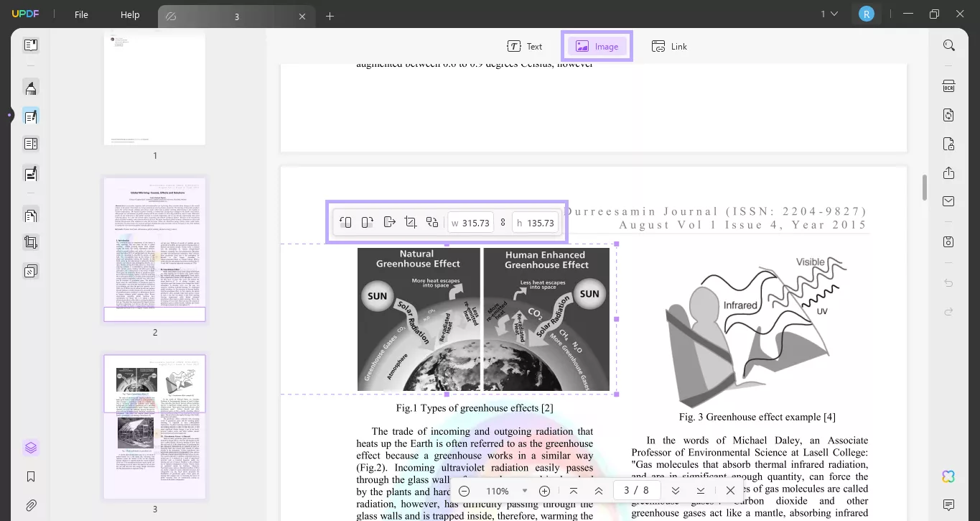The width and height of the screenshot is (980, 521).
Task: Add a new tab with plus button
Action: [x=330, y=16]
